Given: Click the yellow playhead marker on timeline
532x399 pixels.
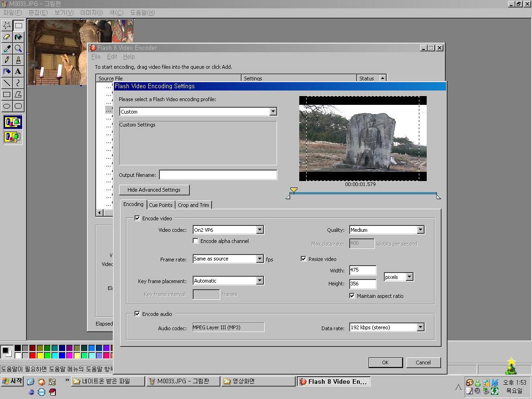Looking at the screenshot, I should click(x=294, y=190).
